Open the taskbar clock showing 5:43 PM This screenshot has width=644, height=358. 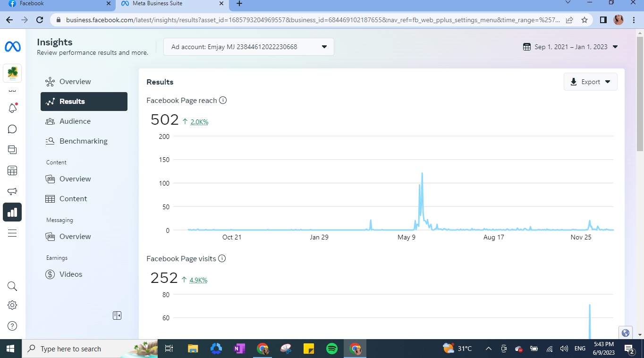[x=604, y=349]
